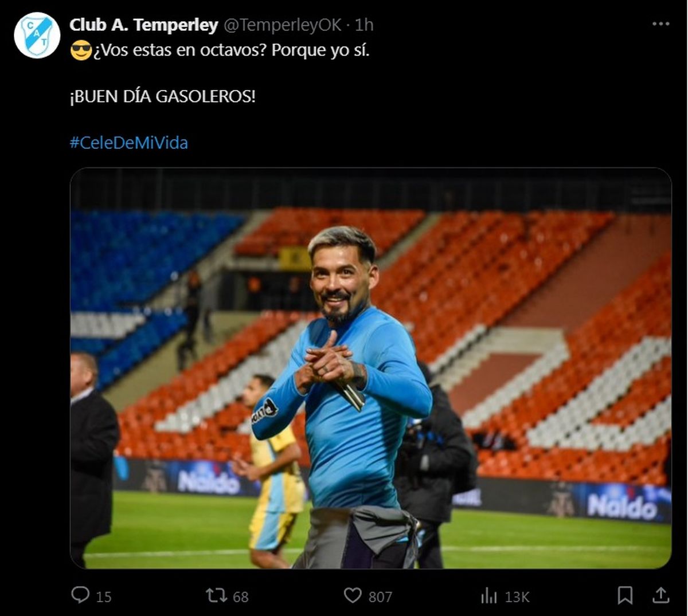This screenshot has width=688, height=616.
Task: Click the sunglasses emoji in tweet
Action: coord(81,51)
